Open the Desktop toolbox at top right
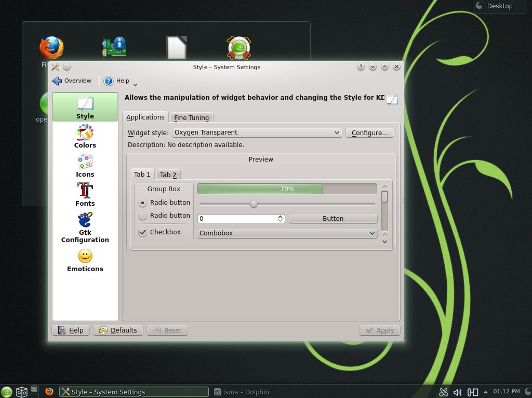This screenshot has width=532, height=398. [500, 6]
